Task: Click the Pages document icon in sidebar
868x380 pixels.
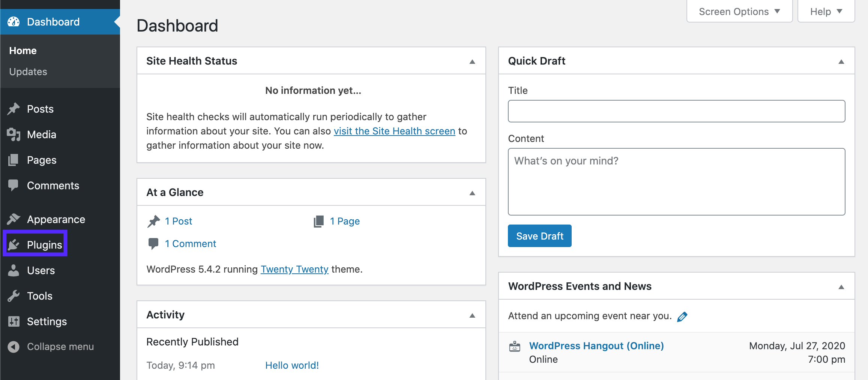Action: pos(14,160)
